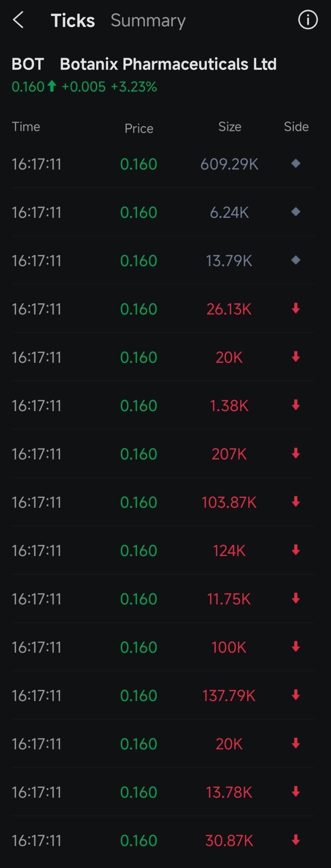
Task: Click the green up arrow beside 0.160
Action: tap(52, 86)
